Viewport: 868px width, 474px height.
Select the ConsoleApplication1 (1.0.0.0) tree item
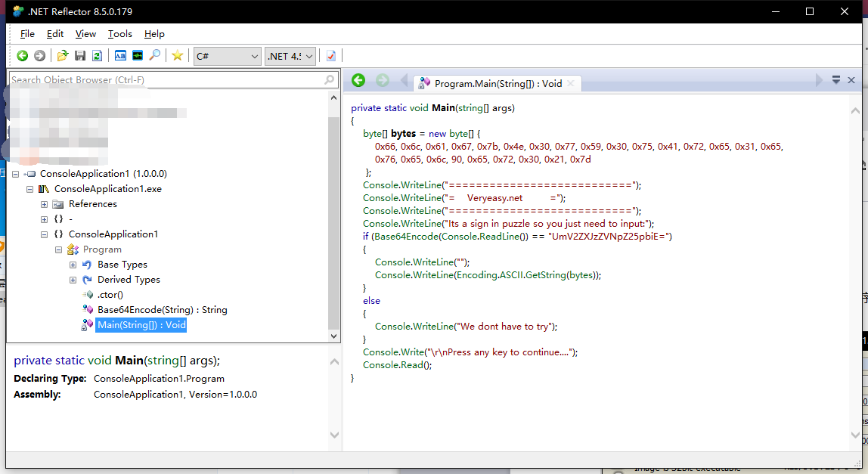tap(103, 174)
